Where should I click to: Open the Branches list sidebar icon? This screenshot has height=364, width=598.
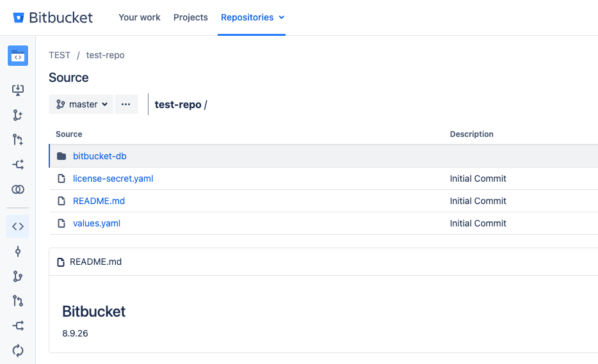click(18, 276)
